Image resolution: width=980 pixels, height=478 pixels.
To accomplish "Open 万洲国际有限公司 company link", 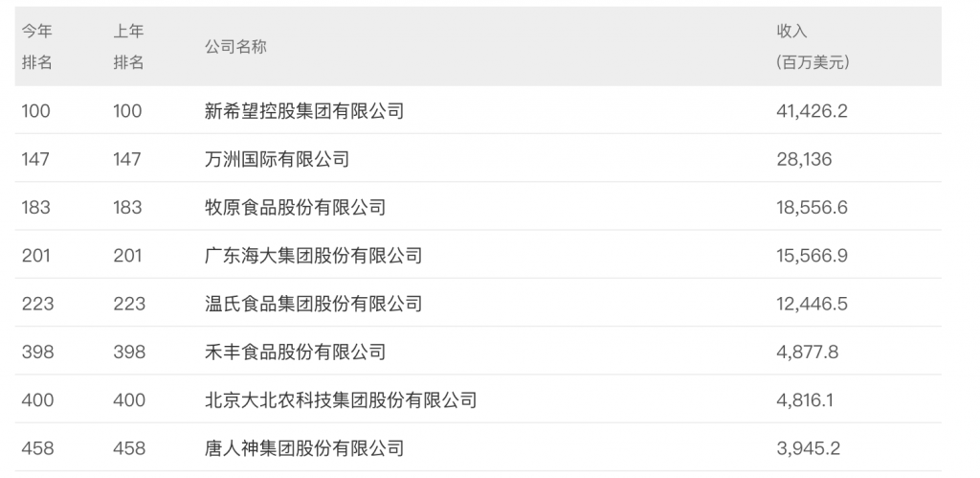I will (277, 159).
